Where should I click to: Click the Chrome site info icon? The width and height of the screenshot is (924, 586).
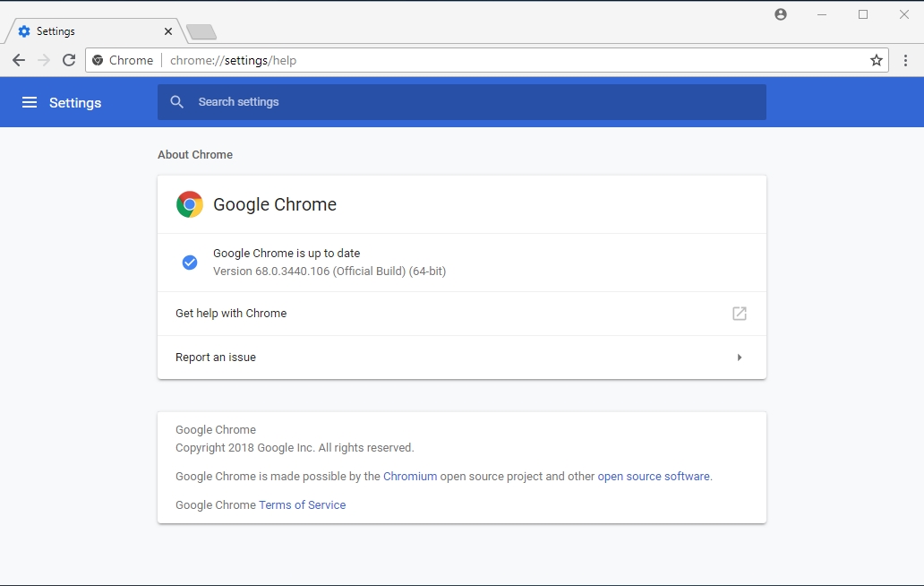click(x=98, y=60)
